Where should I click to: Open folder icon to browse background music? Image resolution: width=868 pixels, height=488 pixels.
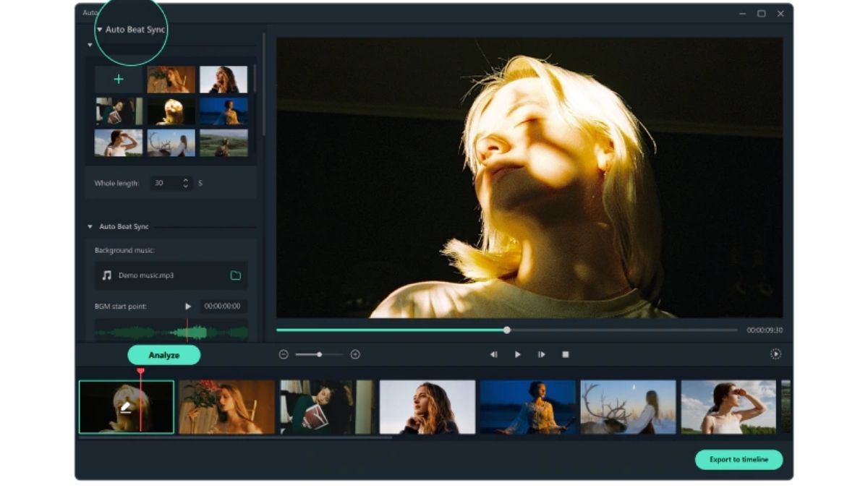tap(235, 275)
